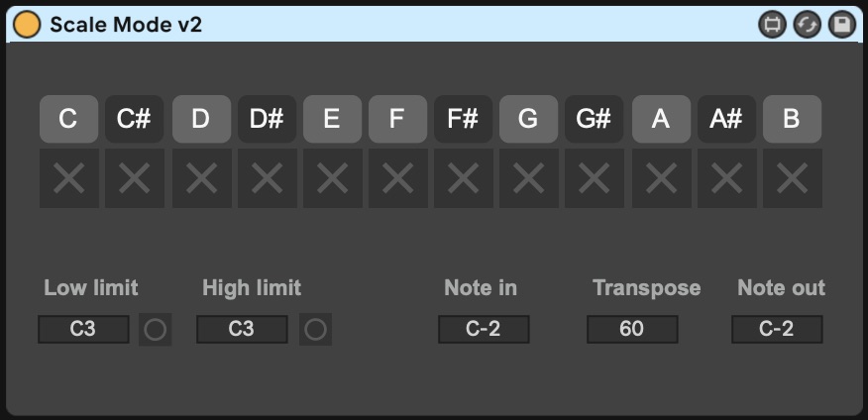This screenshot has height=420, width=868.
Task: Click the Note in value field
Action: tap(484, 330)
